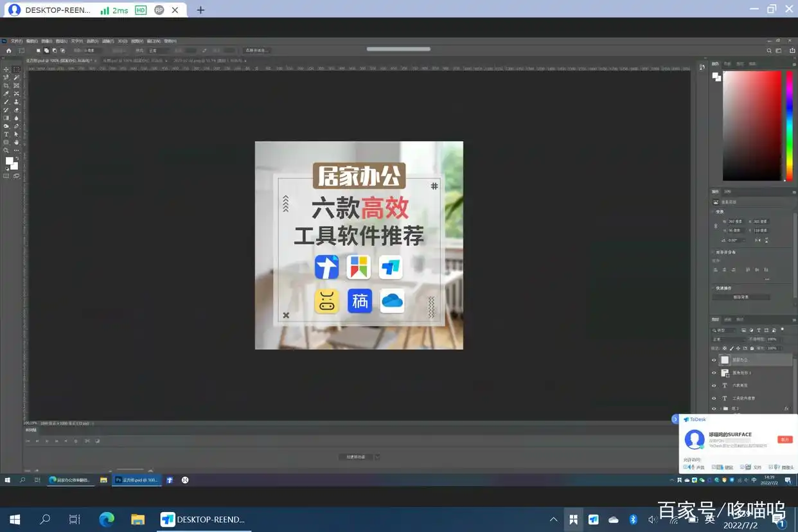Click the rainbow hue slider in Color panel
The height and width of the screenshot is (532, 798).
click(790, 125)
